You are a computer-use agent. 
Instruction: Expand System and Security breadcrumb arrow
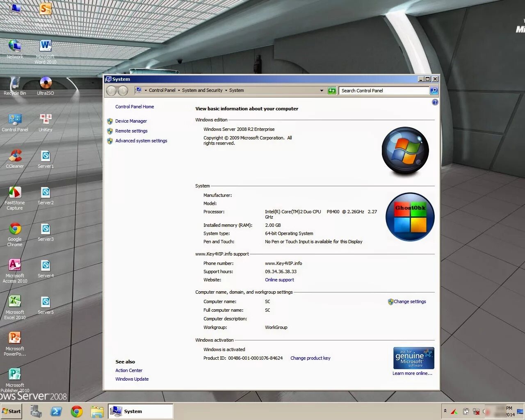tap(226, 90)
